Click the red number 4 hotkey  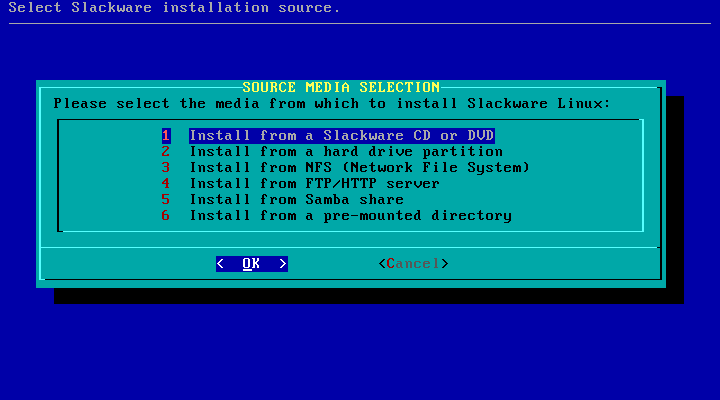click(166, 184)
